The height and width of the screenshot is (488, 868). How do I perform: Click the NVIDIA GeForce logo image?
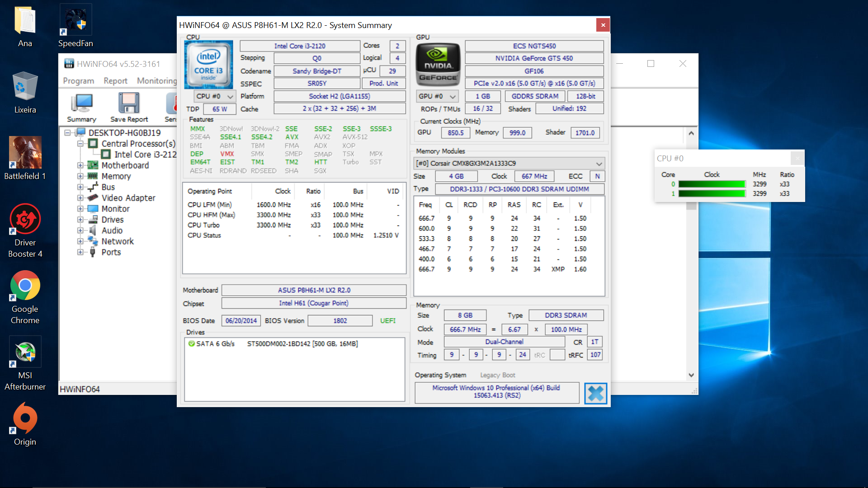point(438,64)
